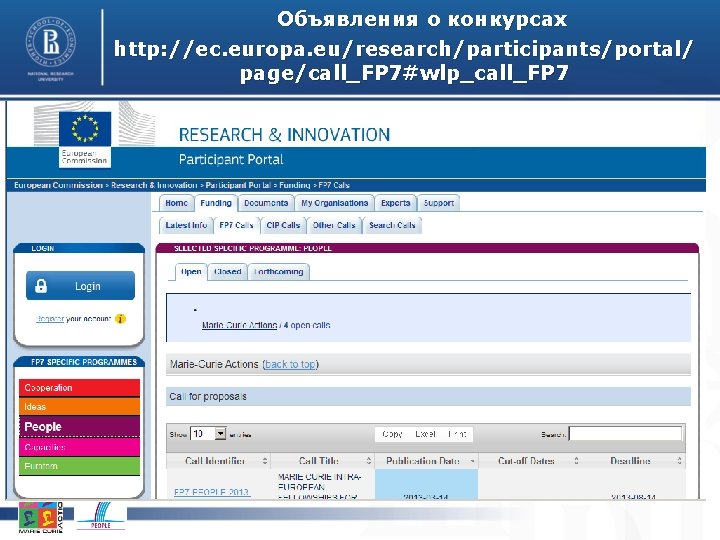Screen dimensions: 720x540
Task: Click the info icon next to Register
Action: click(120, 319)
